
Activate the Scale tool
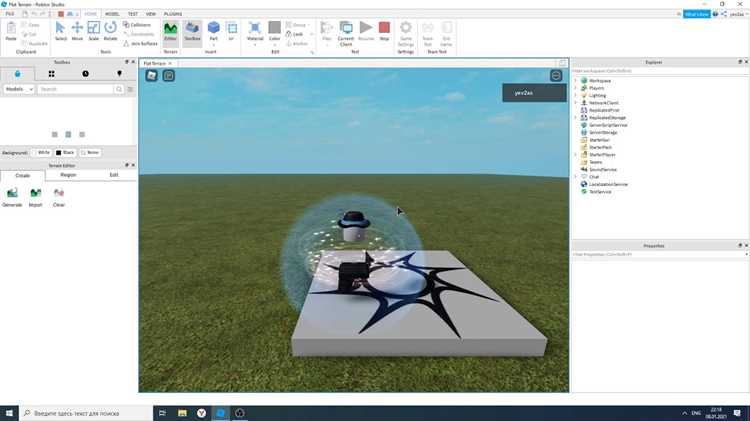94,31
